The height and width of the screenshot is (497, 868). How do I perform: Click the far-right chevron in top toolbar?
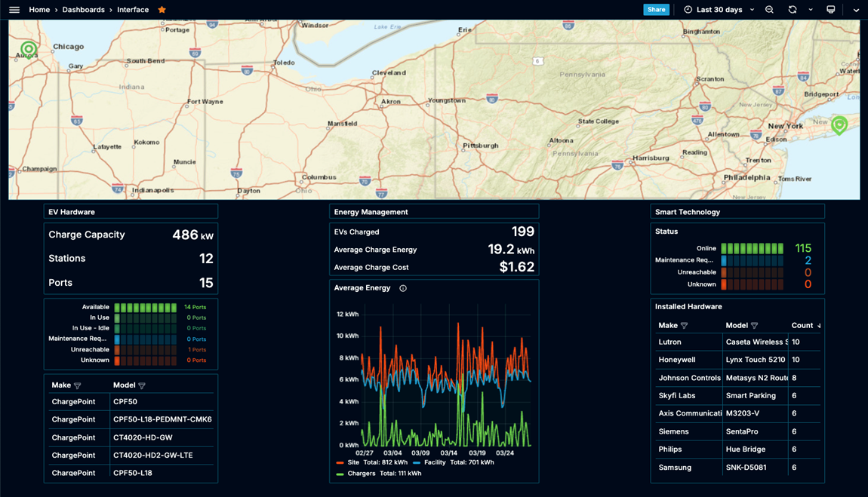pyautogui.click(x=856, y=10)
